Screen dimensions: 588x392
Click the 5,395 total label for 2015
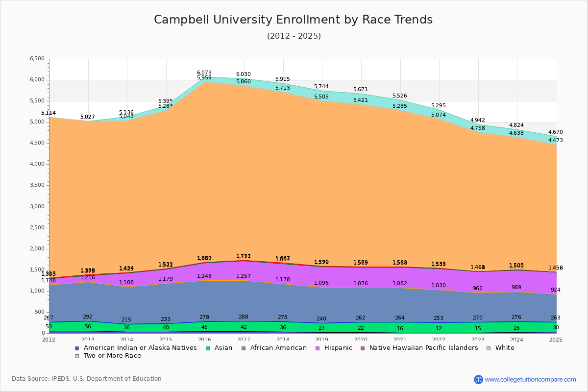(166, 101)
